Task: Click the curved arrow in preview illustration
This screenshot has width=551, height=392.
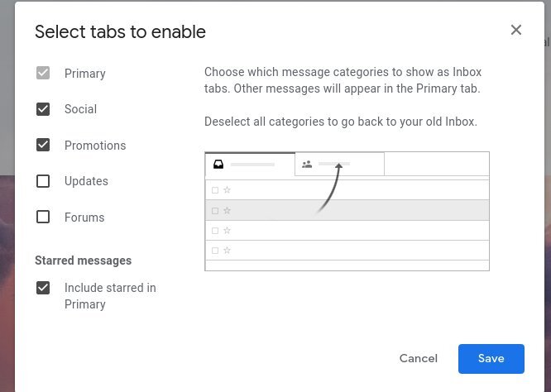Action: tap(329, 188)
